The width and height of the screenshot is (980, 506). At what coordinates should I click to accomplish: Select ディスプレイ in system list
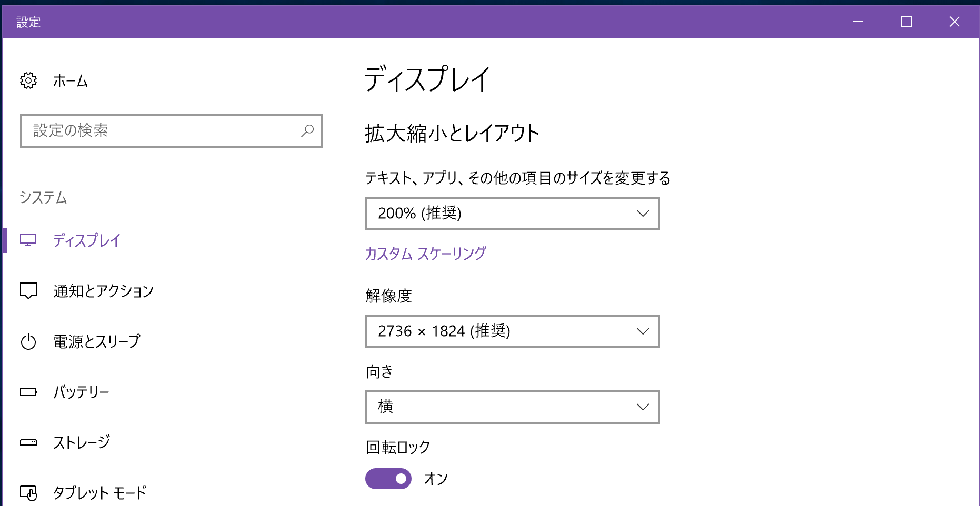[x=86, y=240]
